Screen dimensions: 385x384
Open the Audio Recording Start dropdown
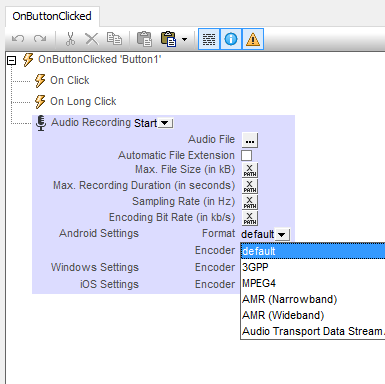[166, 123]
